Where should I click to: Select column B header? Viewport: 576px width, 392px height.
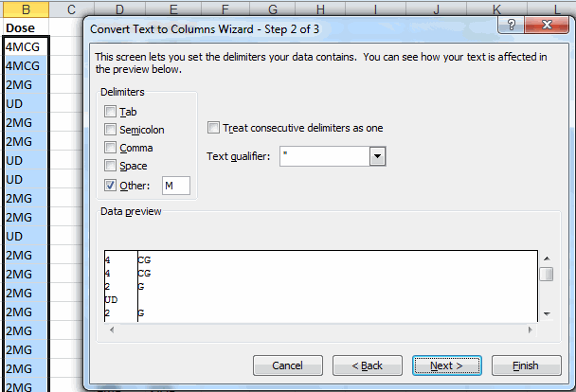pos(26,9)
